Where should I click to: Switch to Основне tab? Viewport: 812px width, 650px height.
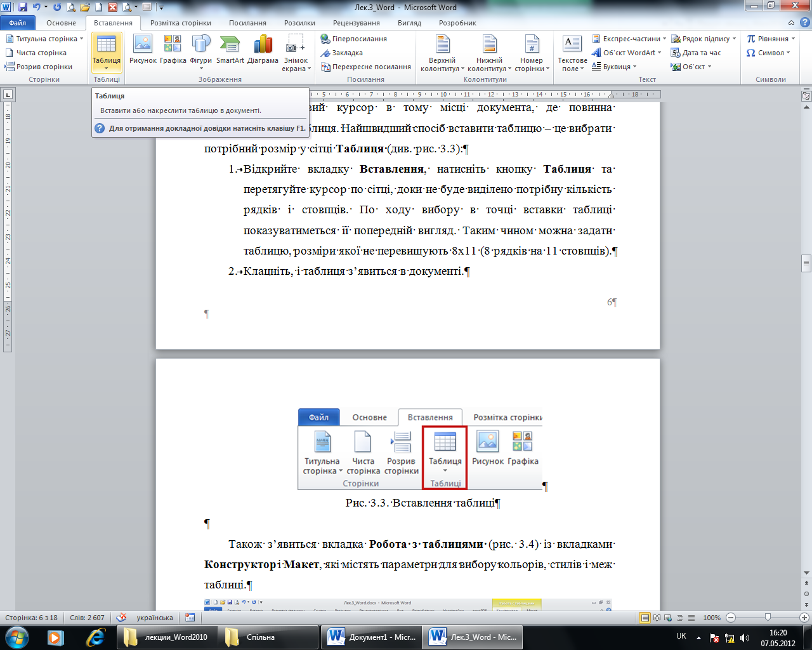point(61,23)
